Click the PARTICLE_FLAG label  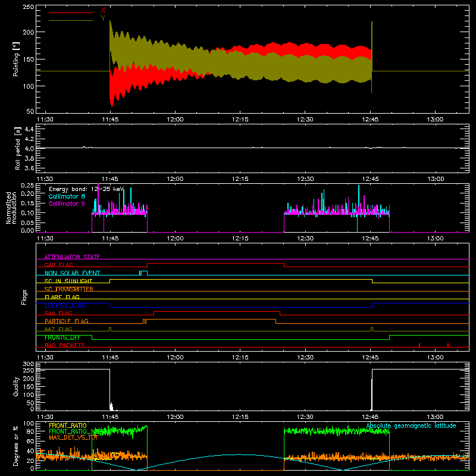[67, 321]
